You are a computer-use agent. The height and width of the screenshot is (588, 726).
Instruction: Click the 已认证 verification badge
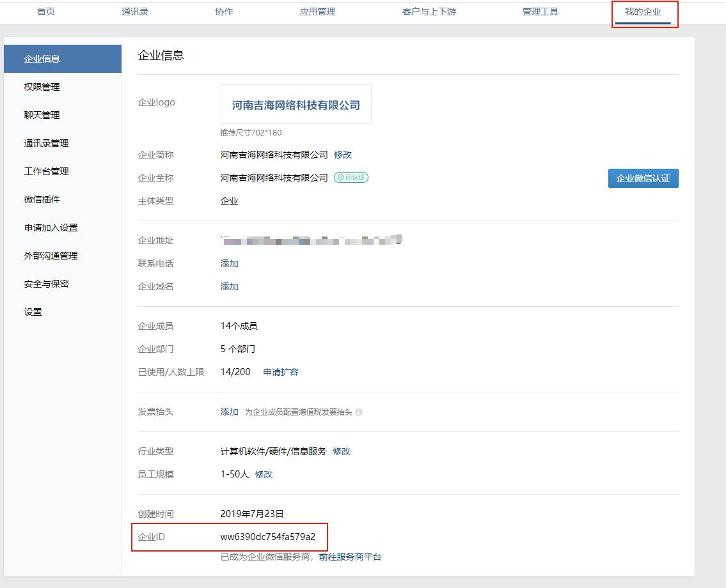coord(351,178)
